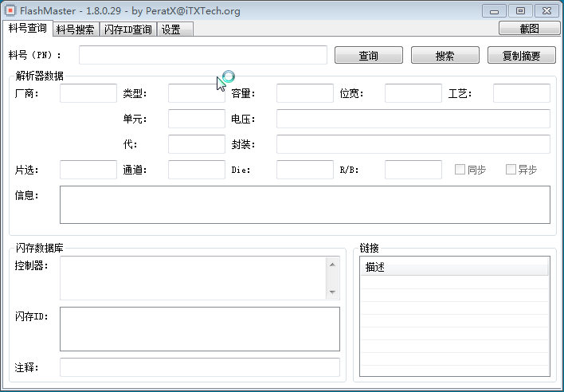Click inside the 信息 text area
The image size is (564, 392).
(304, 205)
